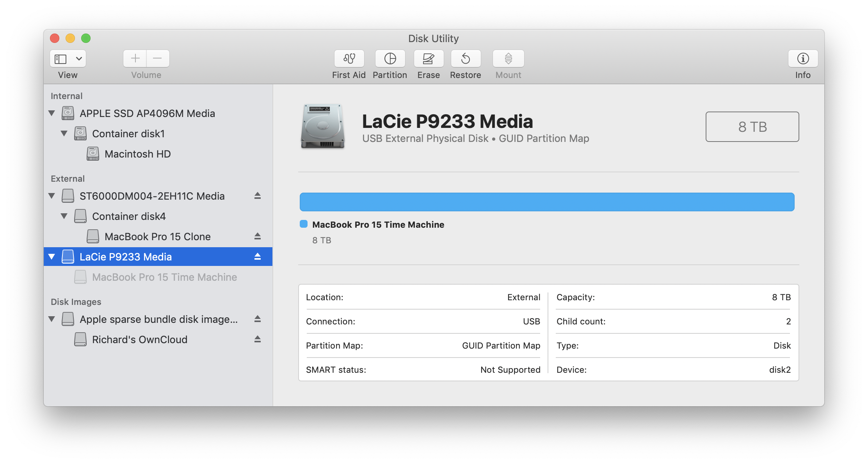Click the large hard drive image
Screen dimensions: 868x464
point(322,126)
